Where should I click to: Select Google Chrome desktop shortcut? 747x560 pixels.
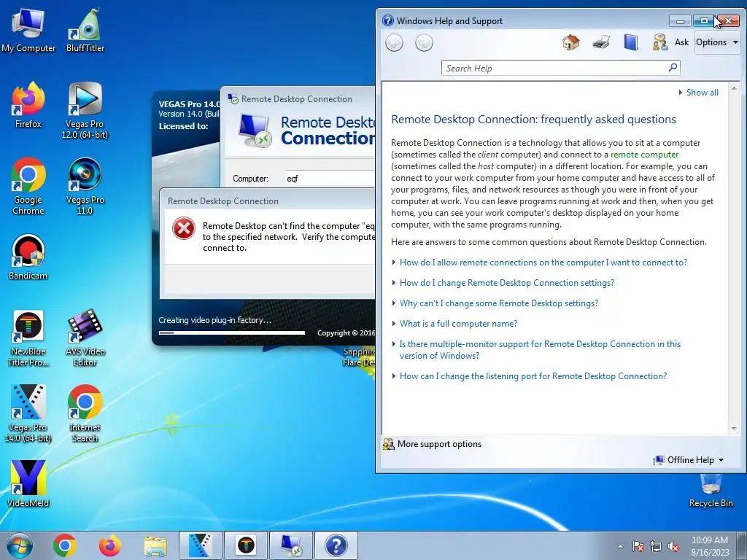28,186
